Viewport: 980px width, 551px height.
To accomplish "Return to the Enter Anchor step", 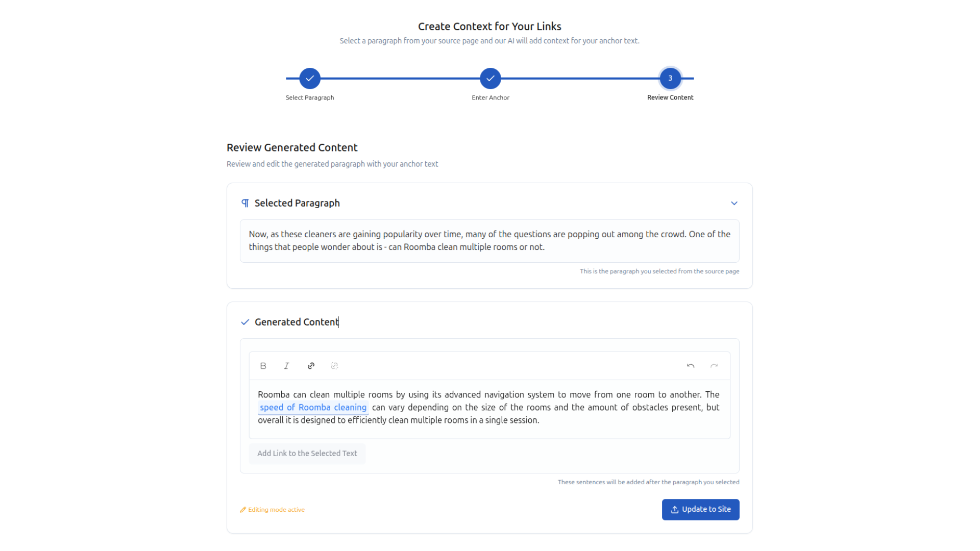I will coord(491,79).
